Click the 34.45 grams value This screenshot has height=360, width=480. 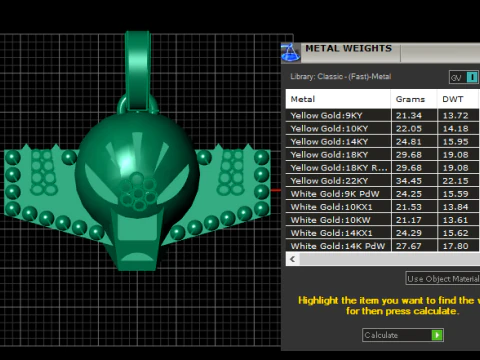409,181
